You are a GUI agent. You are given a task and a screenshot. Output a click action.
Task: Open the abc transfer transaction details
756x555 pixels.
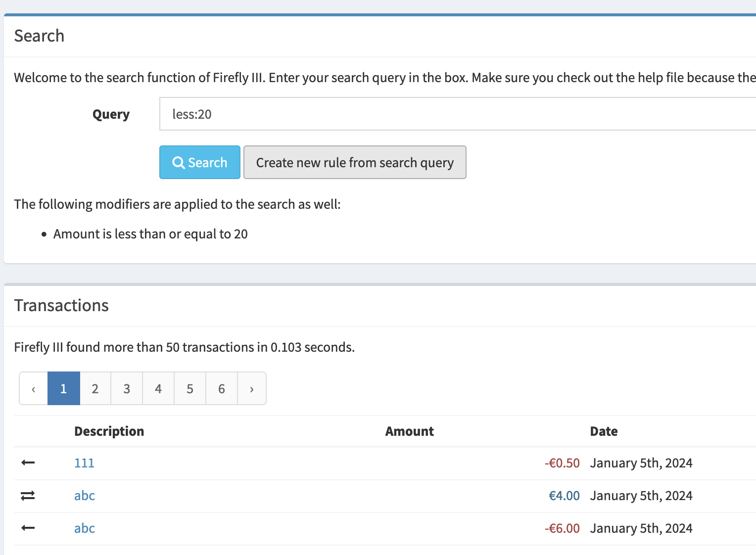point(84,495)
